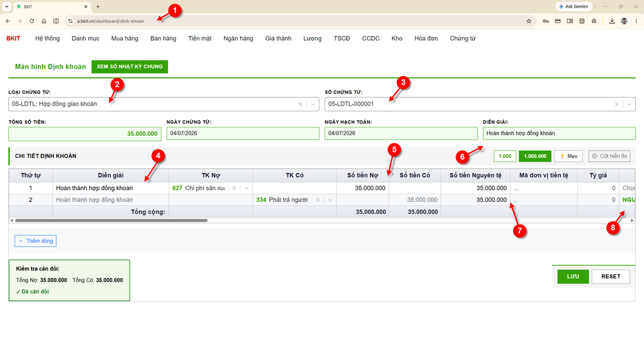
Task: View site information icon in address bar
Action: point(70,21)
